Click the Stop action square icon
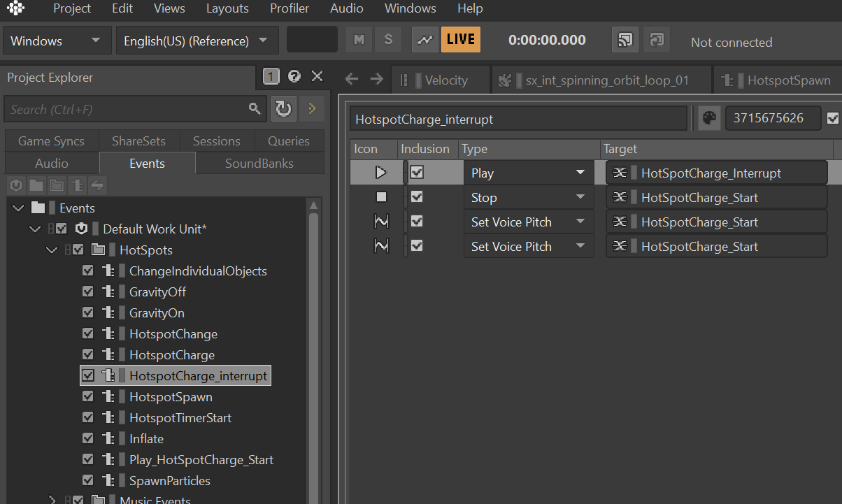Viewport: 842px width, 504px height. 381,197
